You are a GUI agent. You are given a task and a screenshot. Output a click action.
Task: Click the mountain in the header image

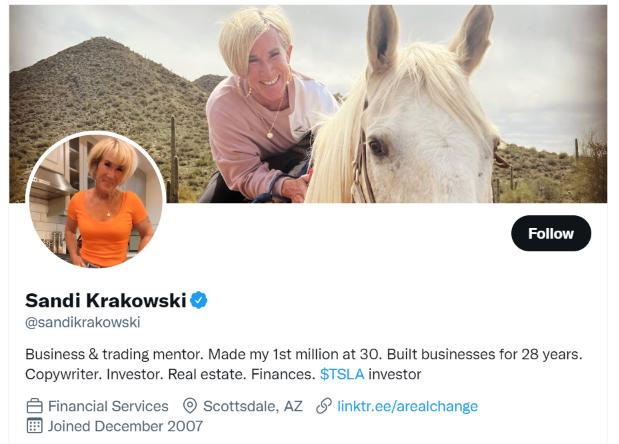coord(103,99)
